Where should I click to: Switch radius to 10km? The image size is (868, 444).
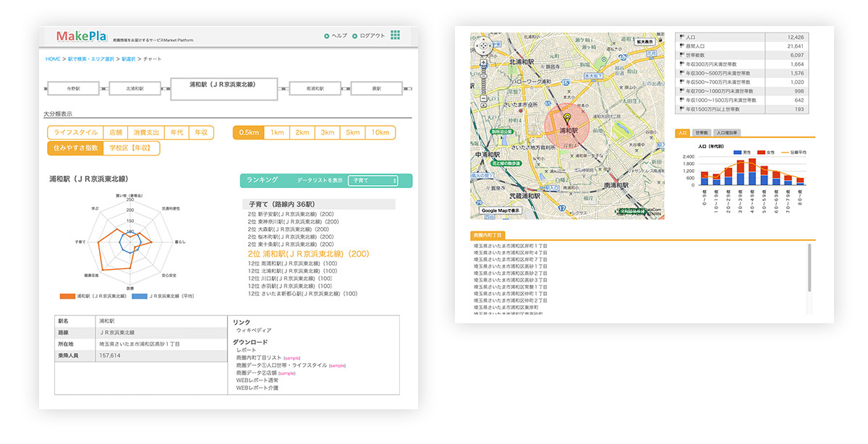pos(380,133)
